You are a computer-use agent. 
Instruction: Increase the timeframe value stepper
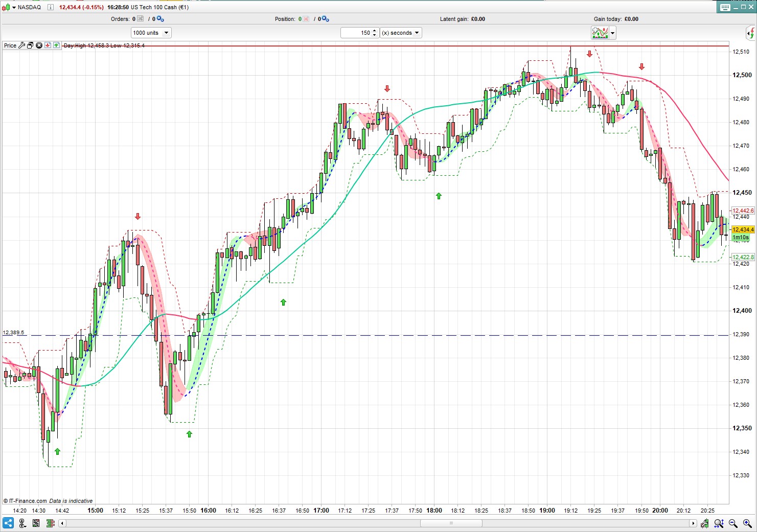375,30
